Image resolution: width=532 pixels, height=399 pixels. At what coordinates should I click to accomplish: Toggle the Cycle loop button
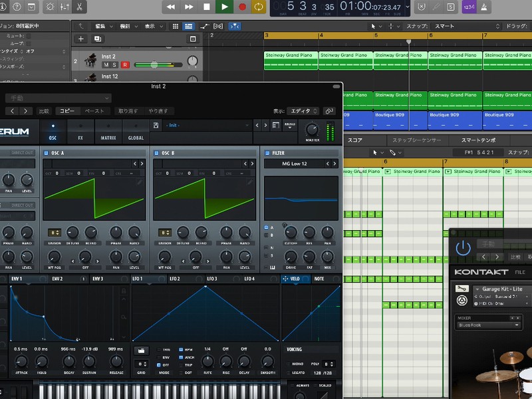(259, 7)
